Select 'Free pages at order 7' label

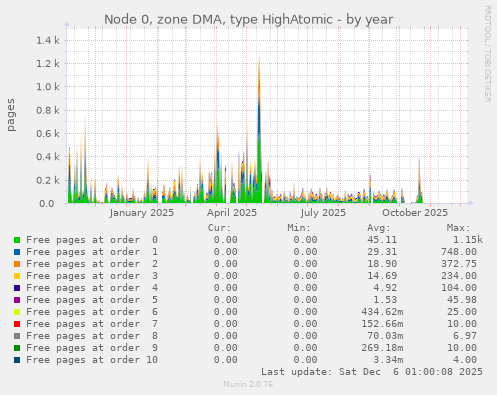coord(92,324)
